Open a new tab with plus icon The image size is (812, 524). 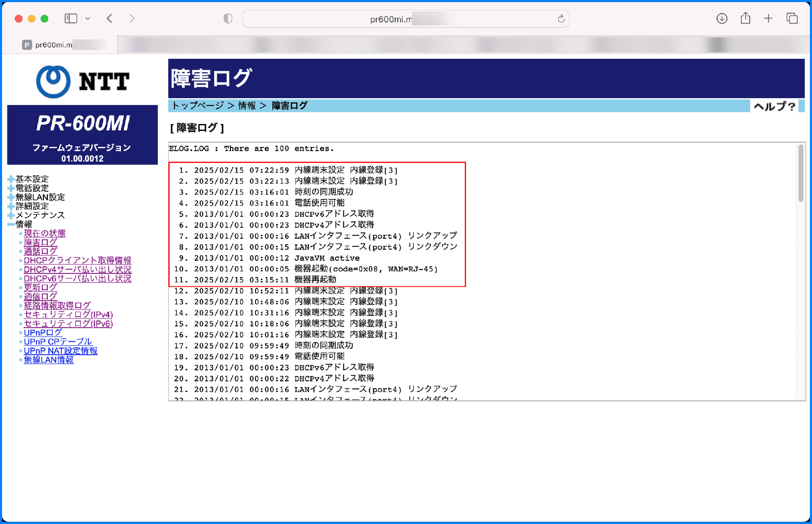coord(768,19)
